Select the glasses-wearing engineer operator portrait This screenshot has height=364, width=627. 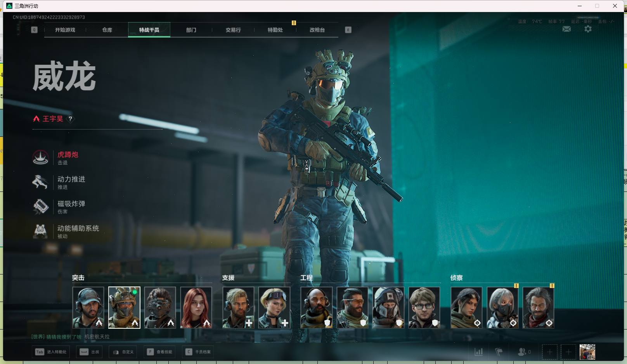tap(424, 307)
